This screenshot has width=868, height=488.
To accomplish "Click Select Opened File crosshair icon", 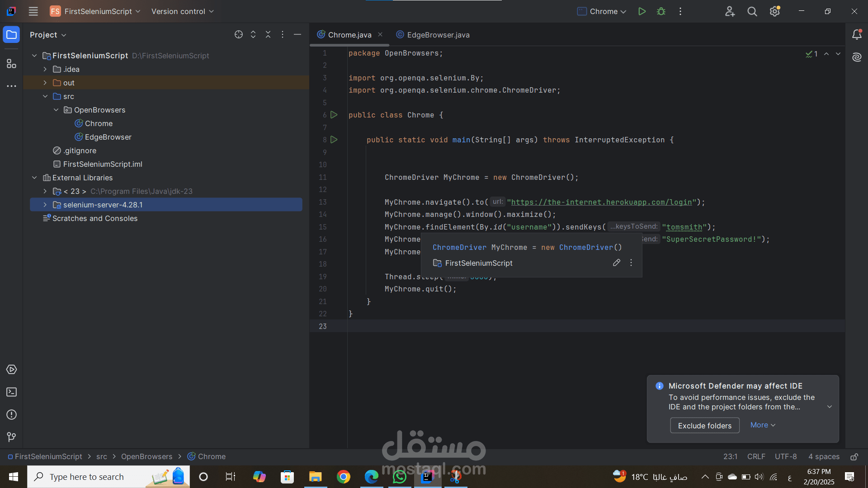I will coord(239,35).
